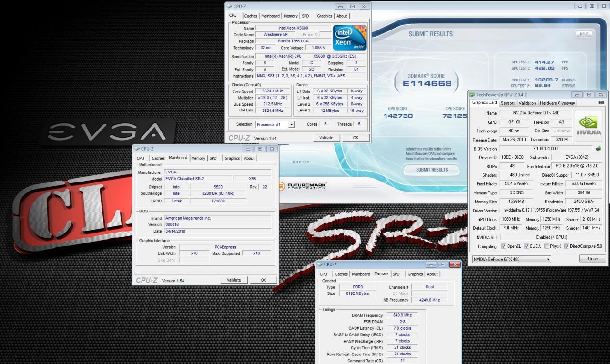Image resolution: width=610 pixels, height=364 pixels.
Task: Click Validate in top CPU-Z window
Action: 326,137
